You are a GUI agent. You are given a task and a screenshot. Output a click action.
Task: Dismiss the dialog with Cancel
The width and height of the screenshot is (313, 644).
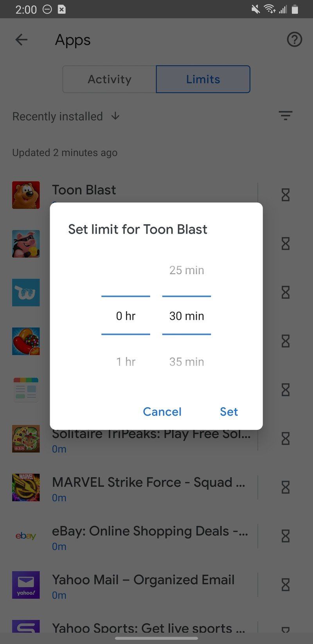click(162, 411)
